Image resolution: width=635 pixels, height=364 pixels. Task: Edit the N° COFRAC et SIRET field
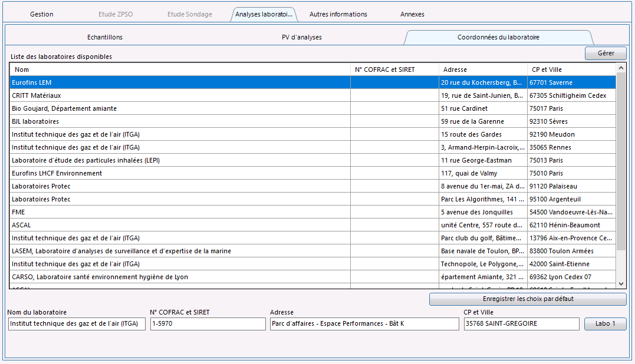coord(208,324)
